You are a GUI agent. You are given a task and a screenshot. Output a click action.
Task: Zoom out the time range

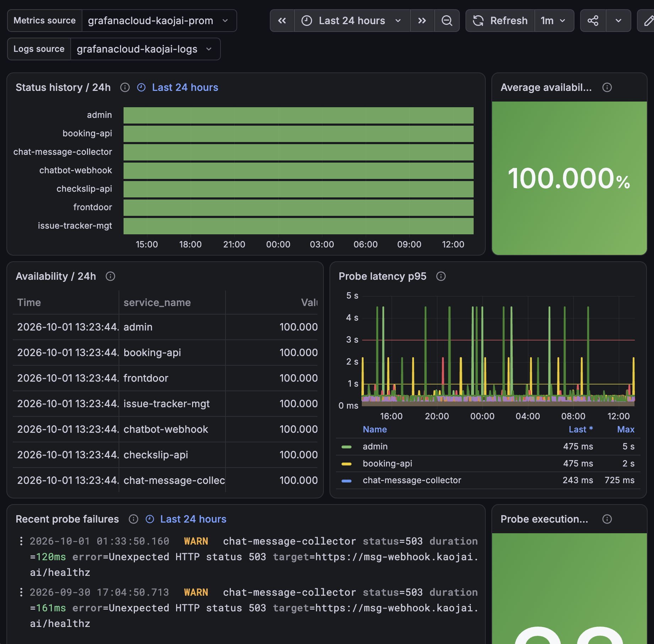447,21
